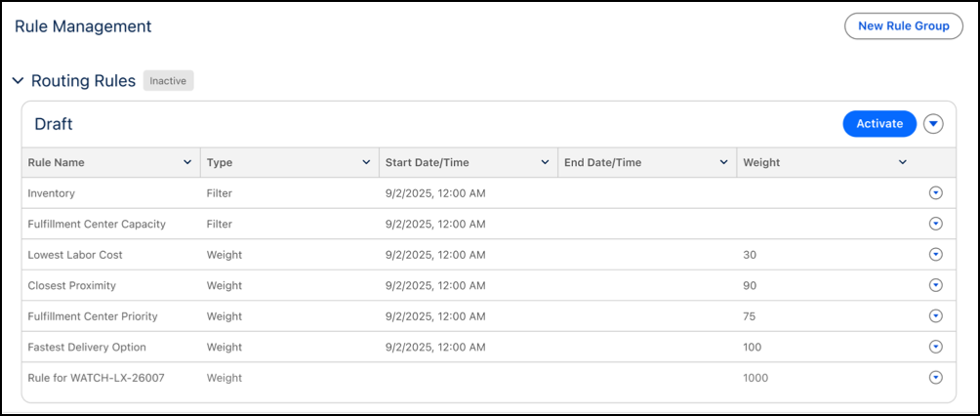
Task: Open row actions for Fulfillment Center Priority
Action: tap(935, 316)
